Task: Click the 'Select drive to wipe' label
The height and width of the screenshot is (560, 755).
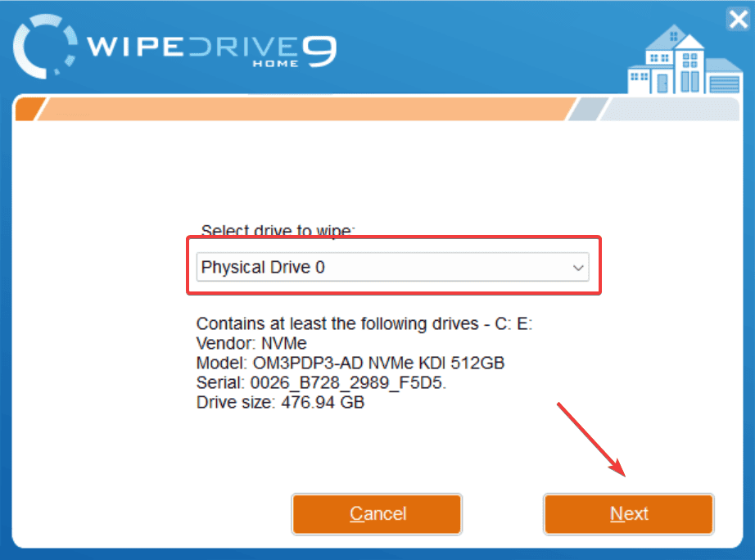Action: (278, 230)
